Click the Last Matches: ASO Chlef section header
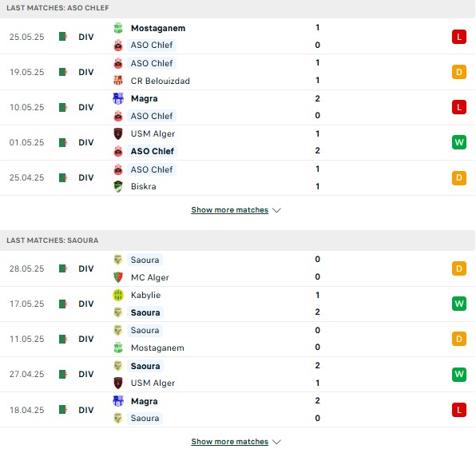Image resolution: width=476 pixels, height=457 pixels. [x=238, y=8]
